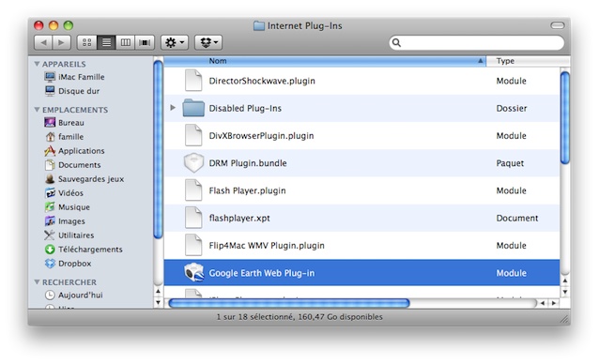This screenshot has height=364, width=599.
Task: Switch to column view
Action: [125, 42]
